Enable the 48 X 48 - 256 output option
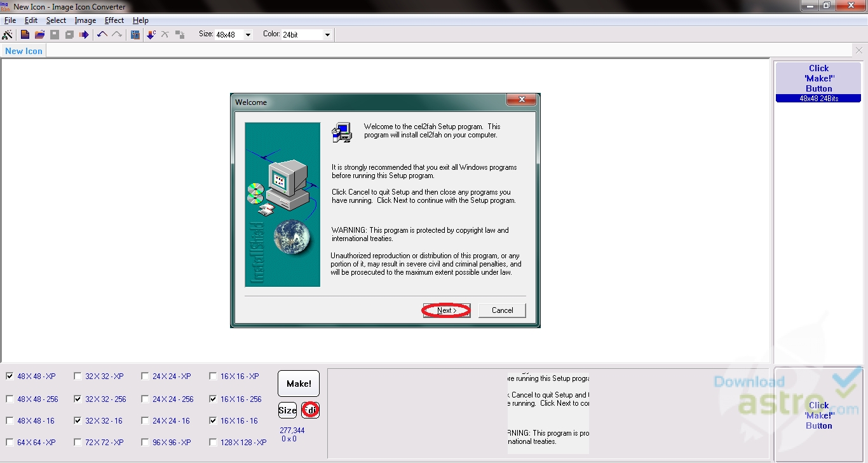This screenshot has height=463, width=868. 10,399
